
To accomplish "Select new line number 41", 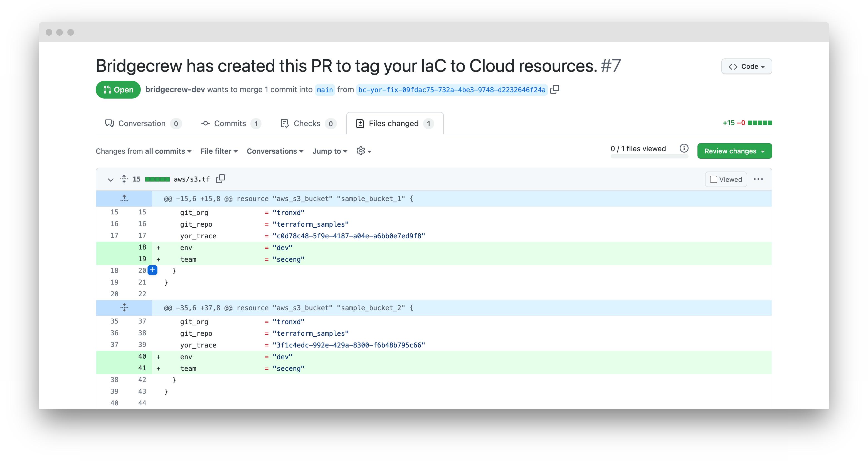I will click(142, 368).
